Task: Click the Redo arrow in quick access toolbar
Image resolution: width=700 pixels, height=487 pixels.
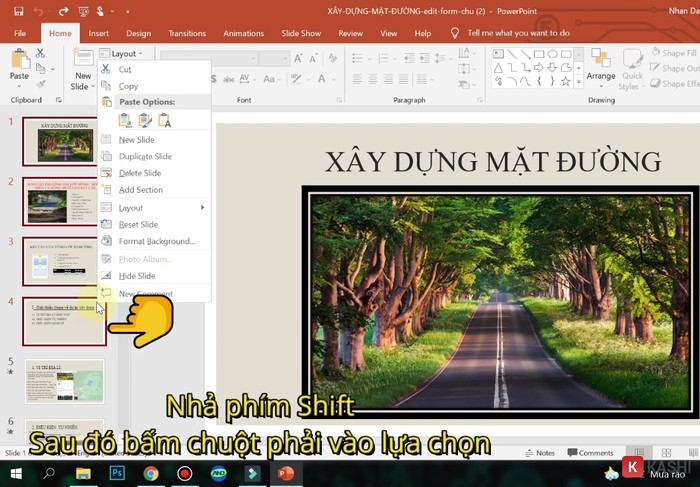Action: [x=63, y=11]
